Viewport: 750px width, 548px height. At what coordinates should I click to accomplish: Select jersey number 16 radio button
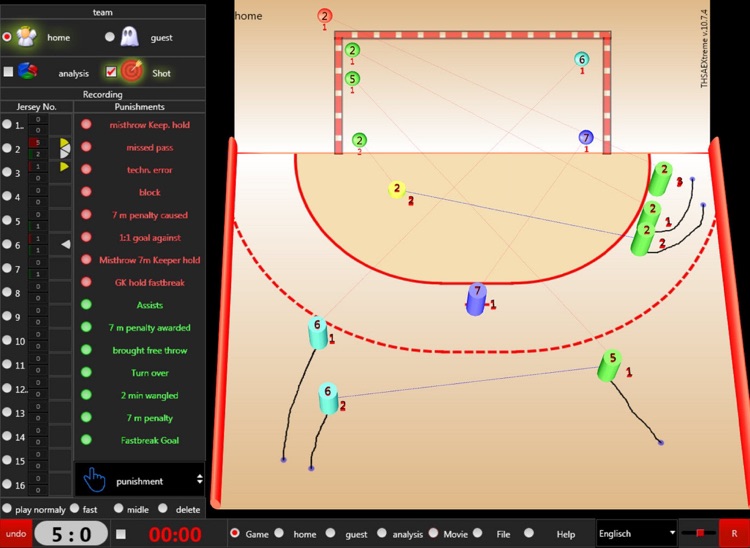(x=7, y=484)
